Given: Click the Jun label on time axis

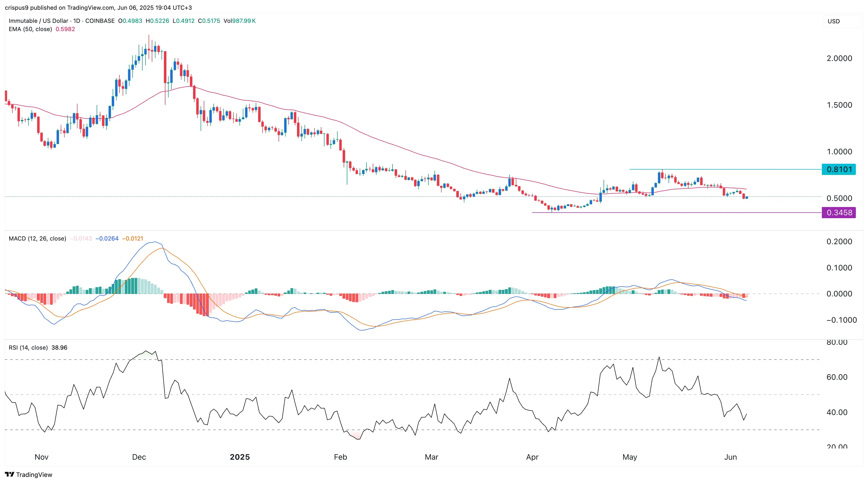Looking at the screenshot, I should (x=731, y=457).
